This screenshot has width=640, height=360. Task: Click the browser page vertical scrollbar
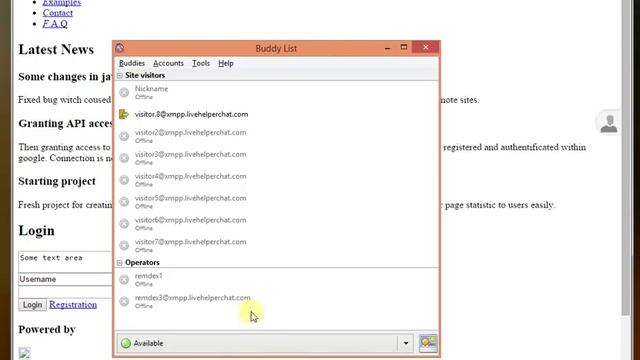[x=626, y=158]
